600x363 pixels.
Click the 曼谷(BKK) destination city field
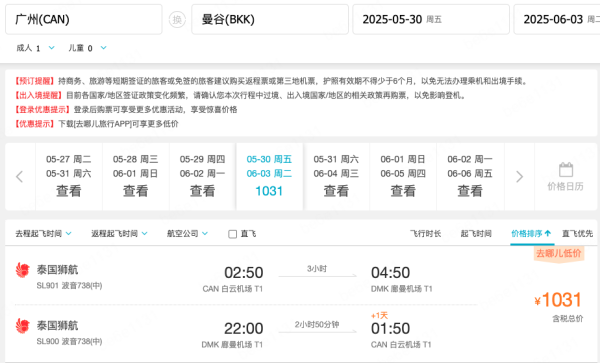click(x=270, y=20)
